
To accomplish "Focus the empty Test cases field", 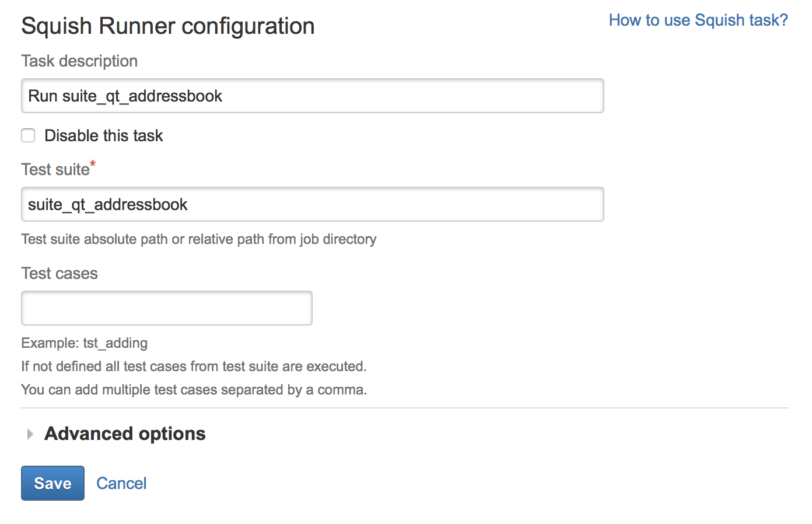I will (166, 308).
